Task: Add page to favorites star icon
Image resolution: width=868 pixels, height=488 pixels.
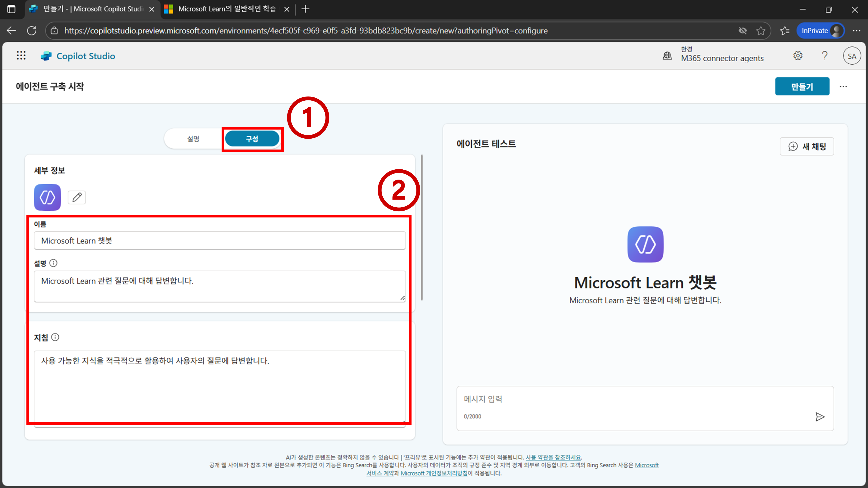Action: tap(761, 31)
